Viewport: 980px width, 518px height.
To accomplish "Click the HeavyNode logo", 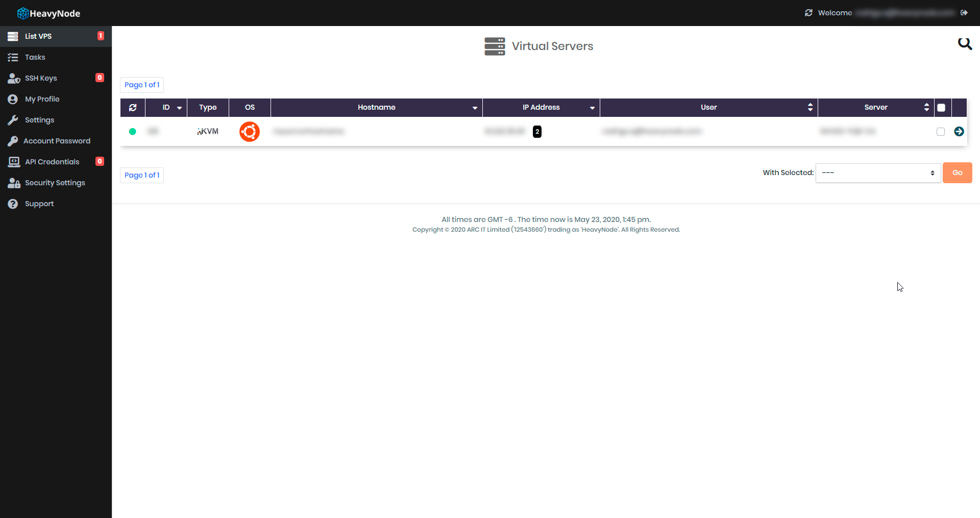I will [x=48, y=13].
